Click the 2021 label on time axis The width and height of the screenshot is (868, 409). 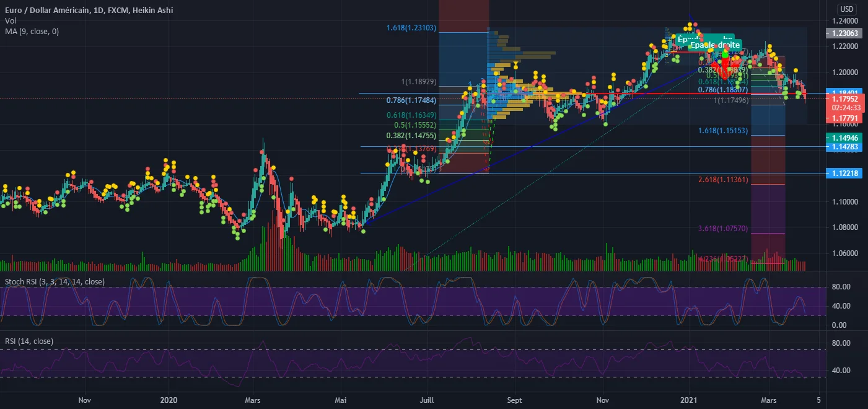(x=689, y=400)
